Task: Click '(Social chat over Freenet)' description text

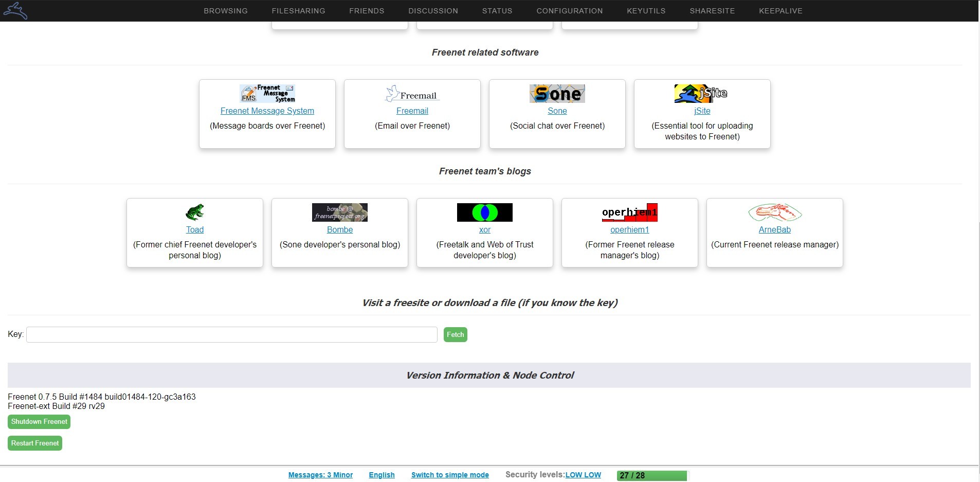Action: click(x=557, y=126)
